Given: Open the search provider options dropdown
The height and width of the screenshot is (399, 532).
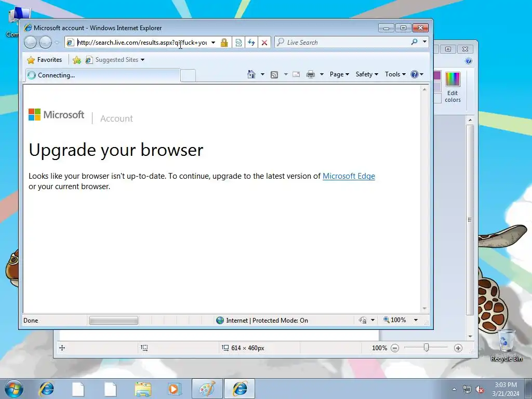Looking at the screenshot, I should (x=424, y=42).
